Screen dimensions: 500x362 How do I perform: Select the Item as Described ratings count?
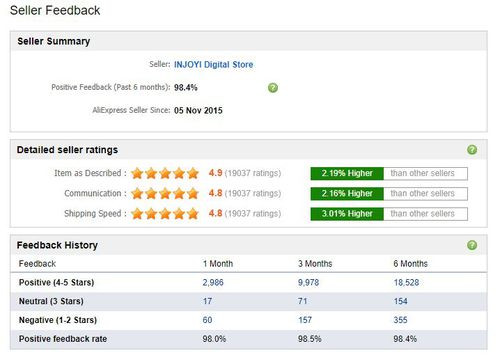pyautogui.click(x=253, y=173)
